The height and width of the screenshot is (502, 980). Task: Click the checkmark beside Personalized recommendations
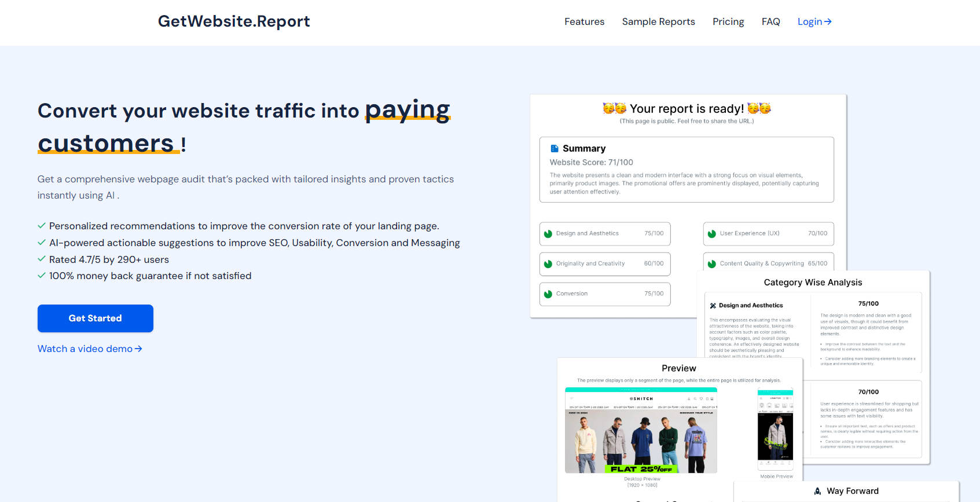click(42, 226)
